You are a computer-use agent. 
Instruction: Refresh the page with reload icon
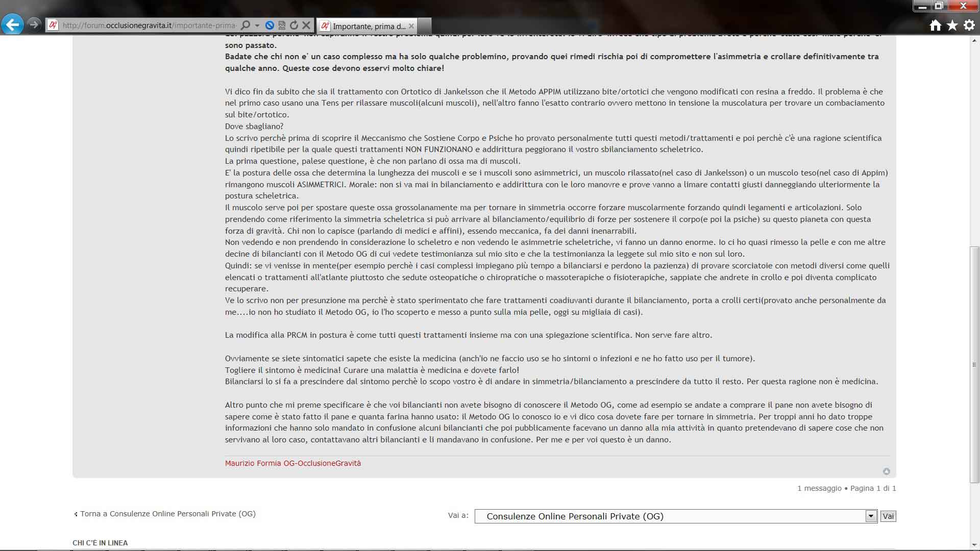tap(294, 25)
